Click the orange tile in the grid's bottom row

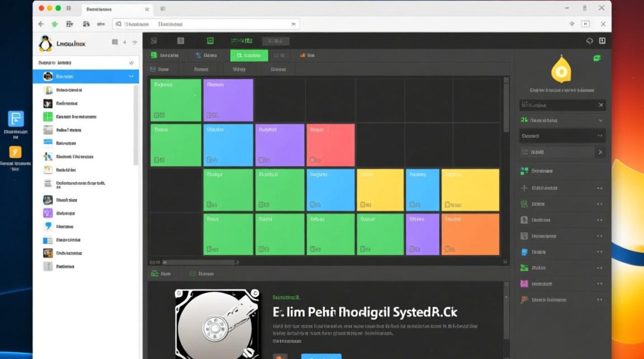pyautogui.click(x=470, y=234)
